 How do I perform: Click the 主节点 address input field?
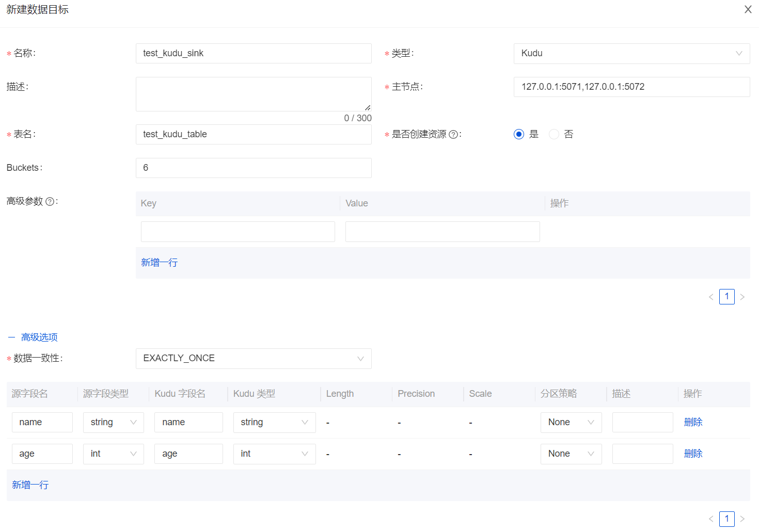click(631, 87)
